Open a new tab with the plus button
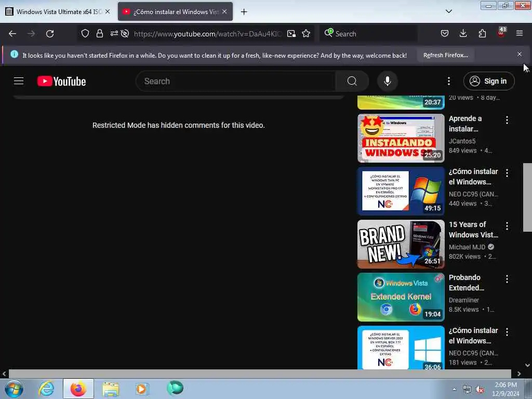The height and width of the screenshot is (399, 532). point(244,12)
